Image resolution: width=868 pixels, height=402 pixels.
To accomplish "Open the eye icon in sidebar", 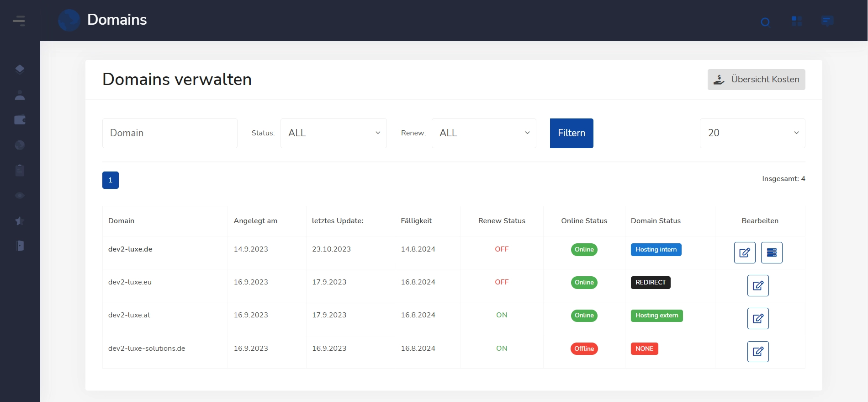I will (x=20, y=195).
